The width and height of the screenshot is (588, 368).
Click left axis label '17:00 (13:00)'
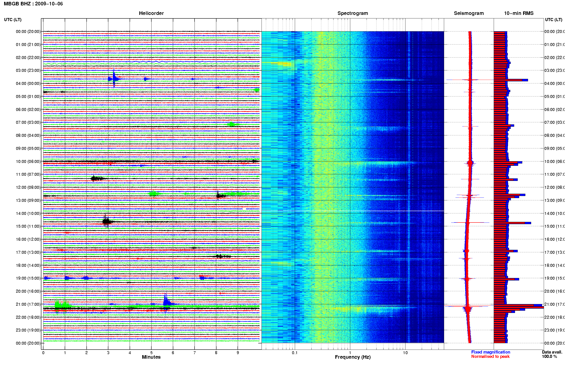click(x=28, y=252)
